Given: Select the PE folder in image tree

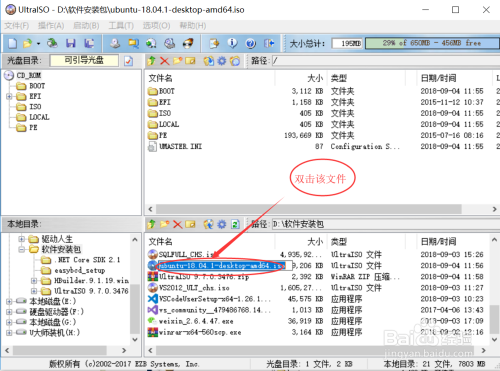Looking at the screenshot, I should (33, 128).
